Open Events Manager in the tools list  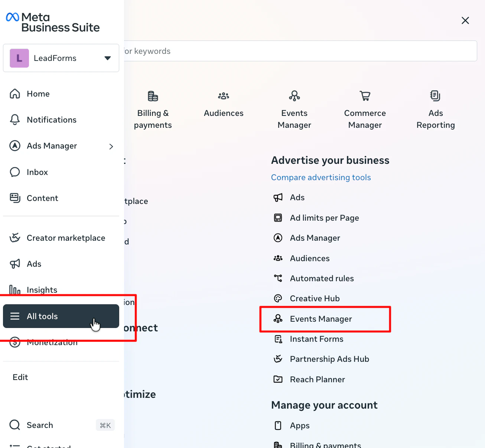[321, 319]
